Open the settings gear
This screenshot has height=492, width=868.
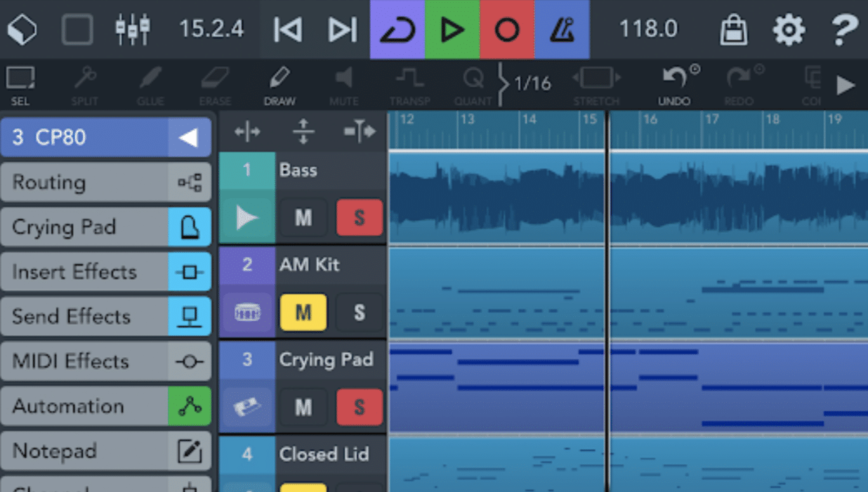pos(789,30)
